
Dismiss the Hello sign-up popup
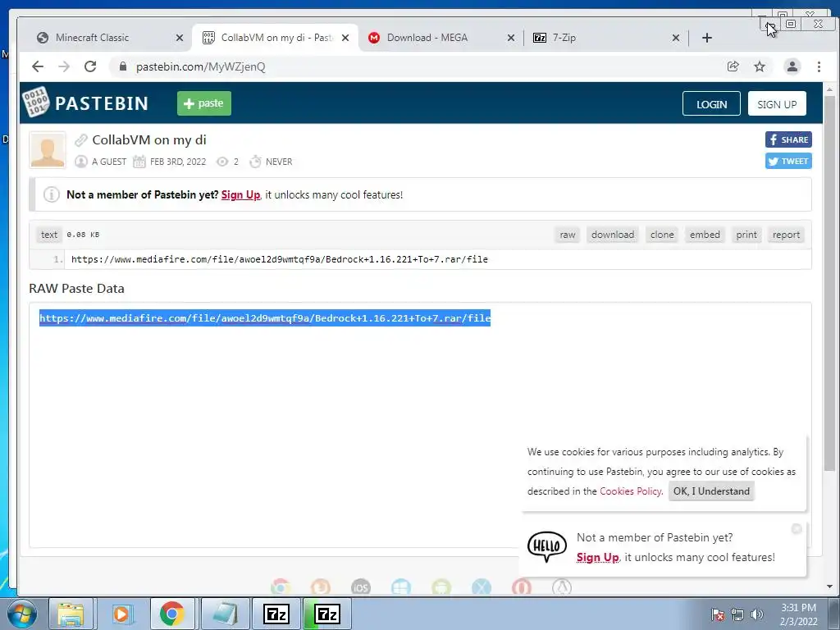(797, 529)
